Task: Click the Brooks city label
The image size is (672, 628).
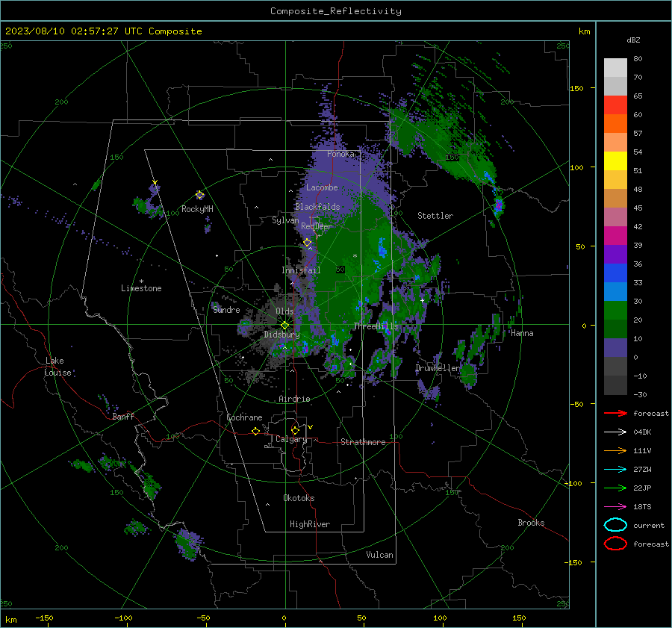Action: [x=531, y=523]
